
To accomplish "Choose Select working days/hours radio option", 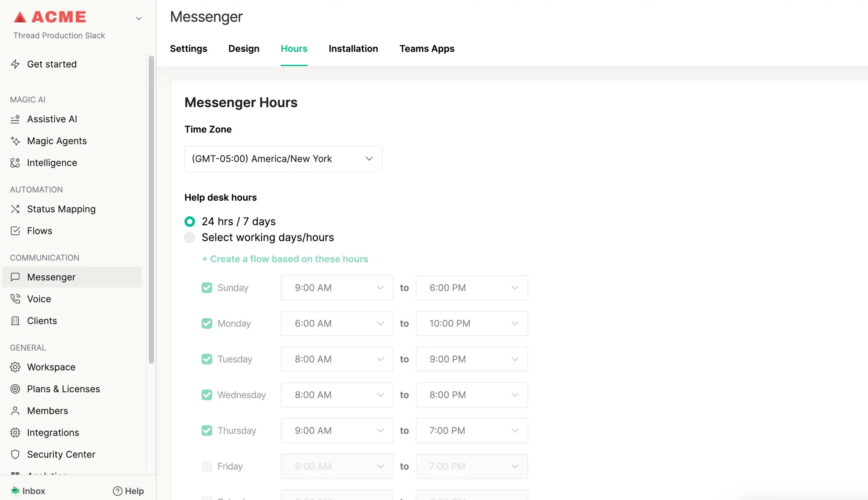I will (190, 237).
